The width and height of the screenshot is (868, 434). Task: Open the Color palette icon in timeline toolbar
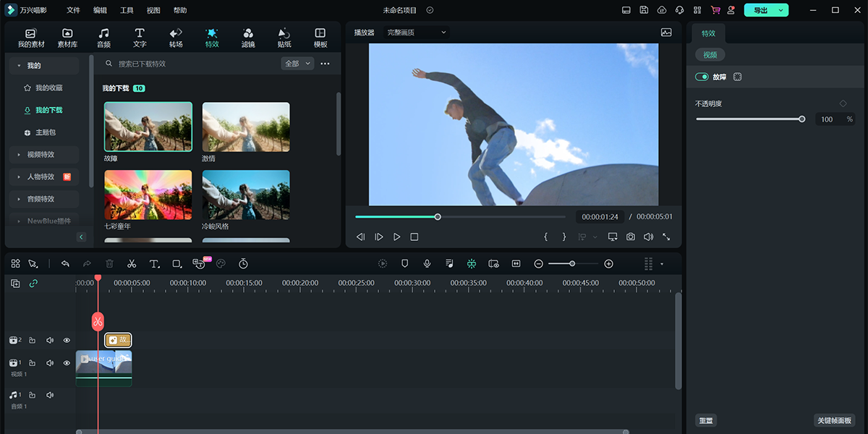pos(221,263)
